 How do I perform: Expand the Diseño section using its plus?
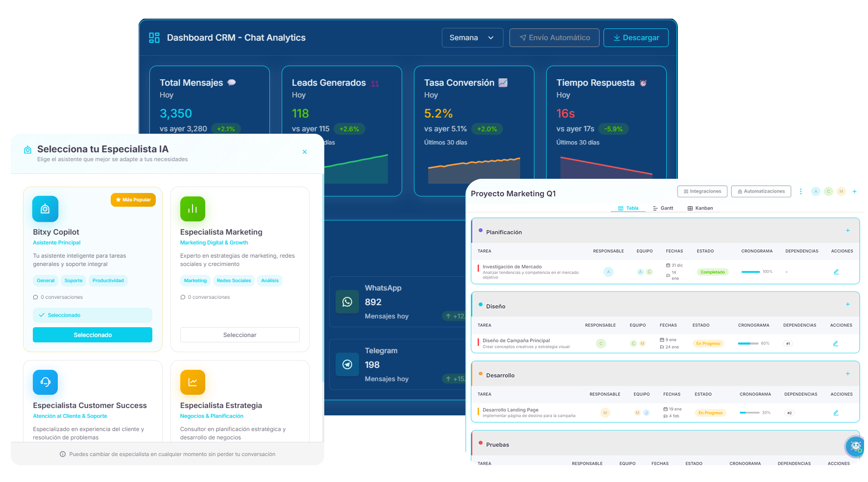coord(847,305)
